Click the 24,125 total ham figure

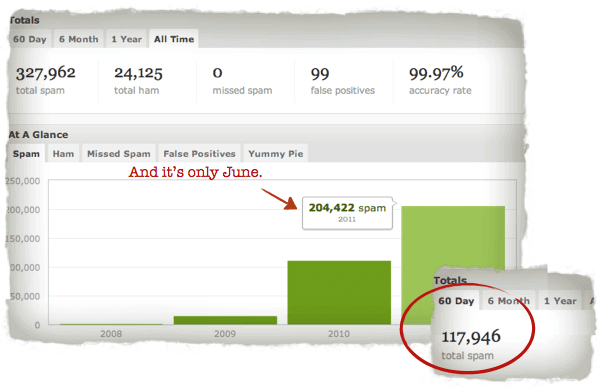point(138,73)
